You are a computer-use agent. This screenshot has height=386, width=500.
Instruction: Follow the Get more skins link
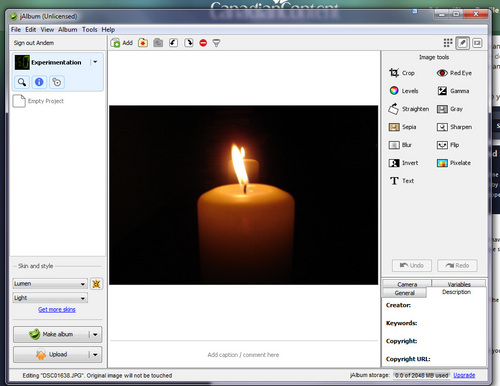pyautogui.click(x=57, y=309)
